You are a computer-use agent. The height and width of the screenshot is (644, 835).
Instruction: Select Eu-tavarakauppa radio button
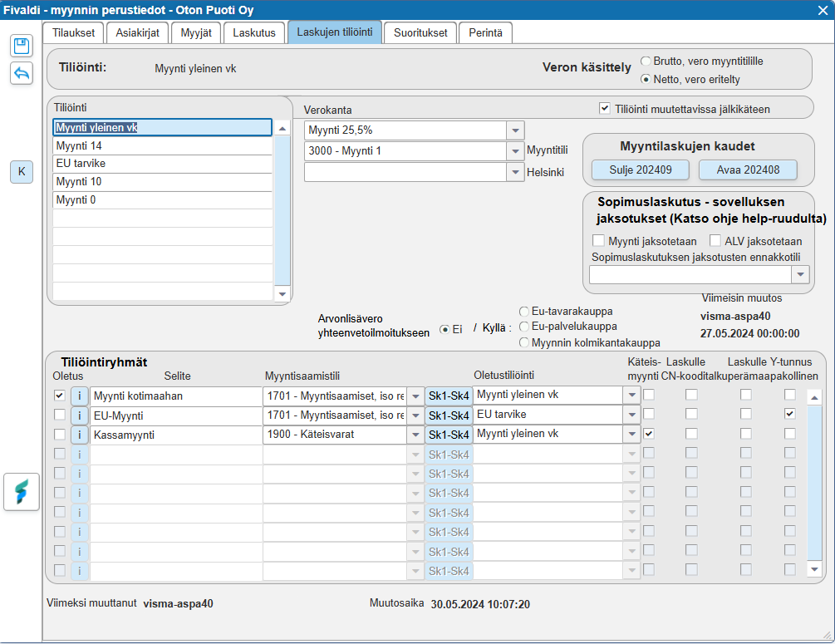pos(524,312)
